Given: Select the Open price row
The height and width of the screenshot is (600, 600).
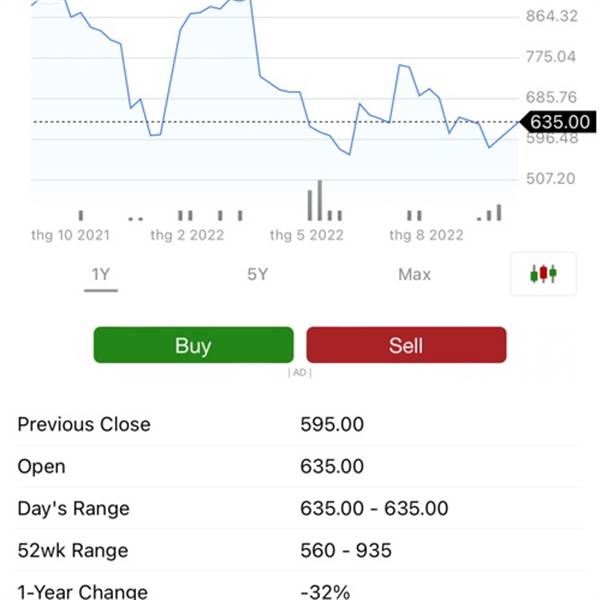Looking at the screenshot, I should click(x=300, y=466).
